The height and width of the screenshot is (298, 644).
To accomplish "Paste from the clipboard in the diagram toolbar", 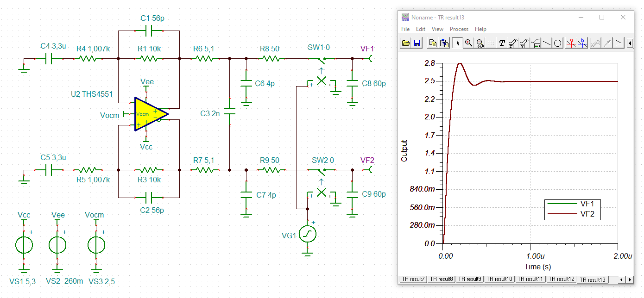I will pos(443,43).
